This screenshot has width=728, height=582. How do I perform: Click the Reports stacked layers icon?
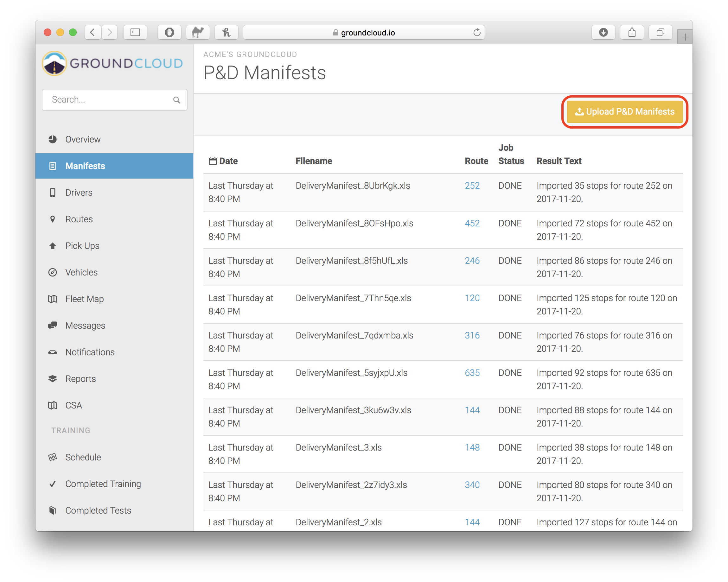[52, 379]
